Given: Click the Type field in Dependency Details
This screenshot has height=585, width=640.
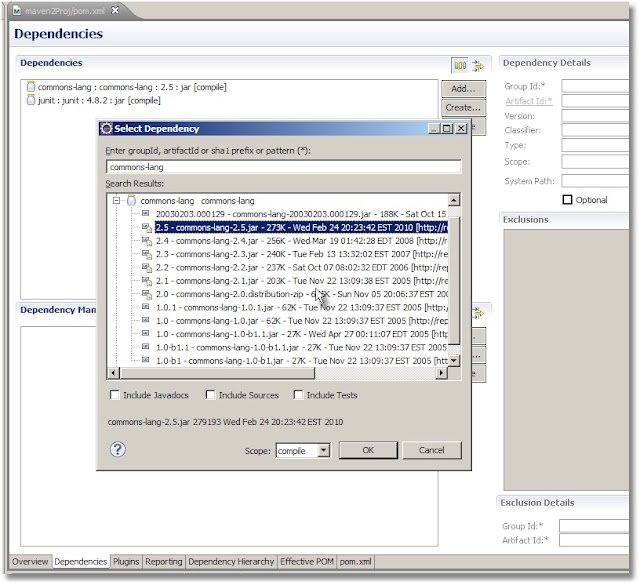Looking at the screenshot, I should (595, 145).
